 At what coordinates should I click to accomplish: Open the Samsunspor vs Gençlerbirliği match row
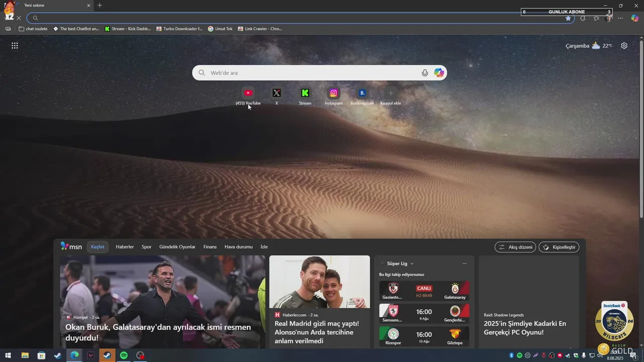424,314
